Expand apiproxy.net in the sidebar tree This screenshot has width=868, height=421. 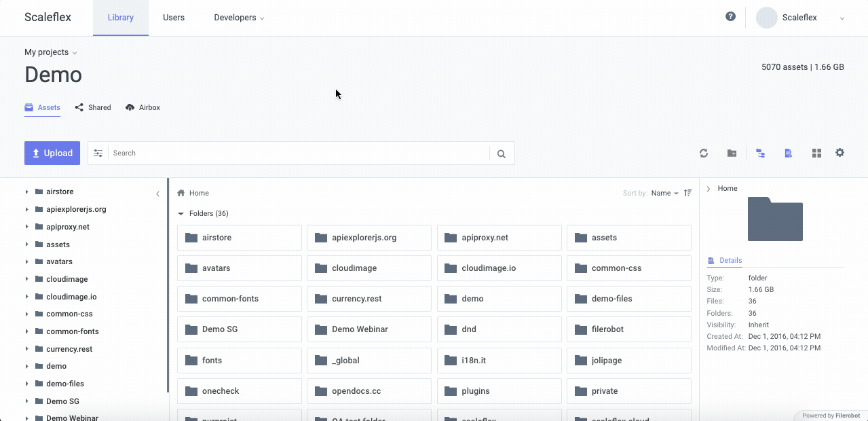26,227
